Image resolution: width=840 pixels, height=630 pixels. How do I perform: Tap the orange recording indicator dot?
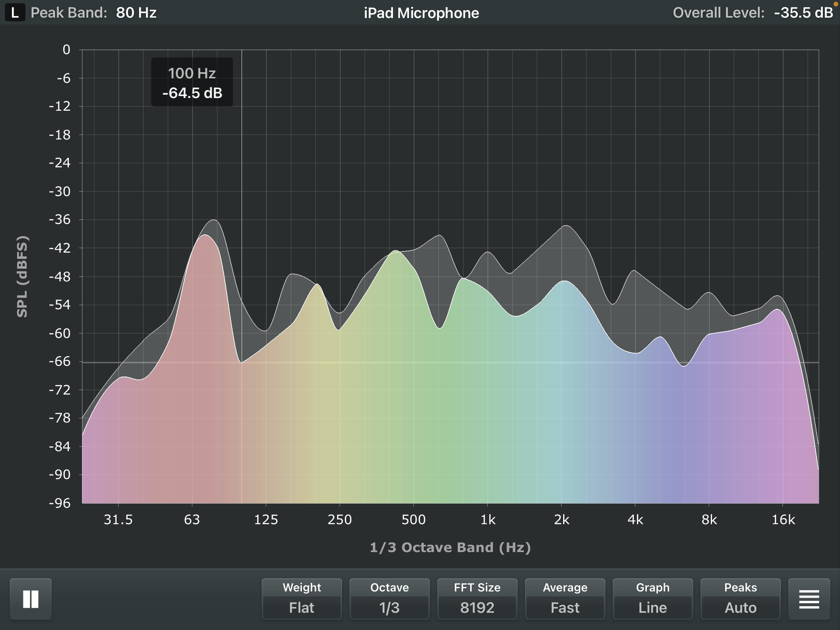(835, 4)
